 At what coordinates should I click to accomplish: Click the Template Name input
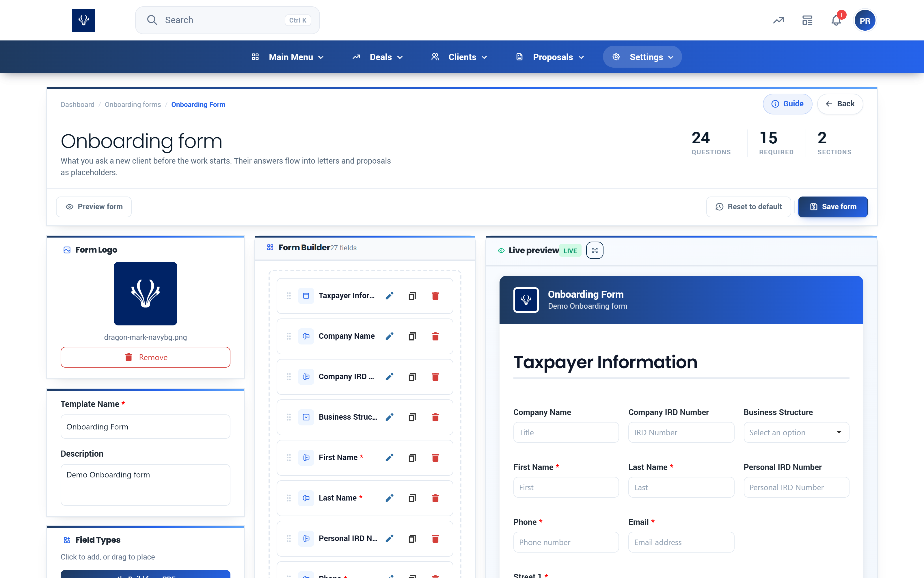tap(146, 427)
